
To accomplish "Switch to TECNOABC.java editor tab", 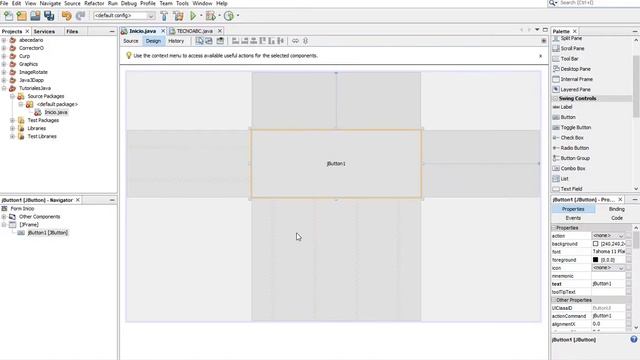I will [x=194, y=31].
